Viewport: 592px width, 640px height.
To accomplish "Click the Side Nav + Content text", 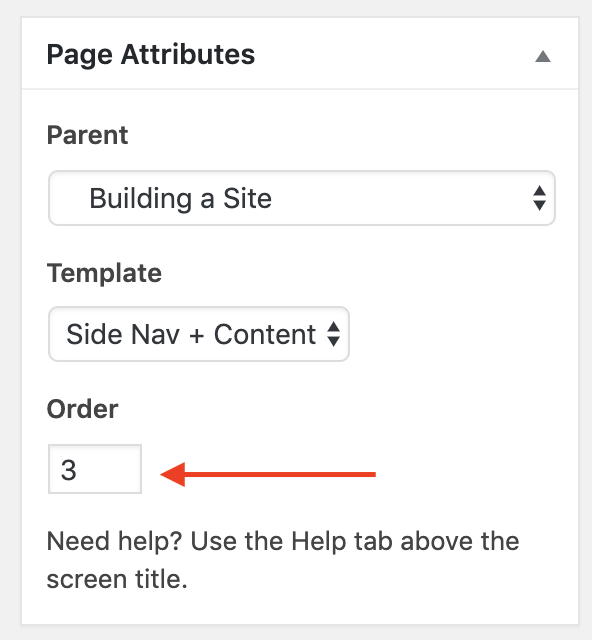I will pos(191,334).
